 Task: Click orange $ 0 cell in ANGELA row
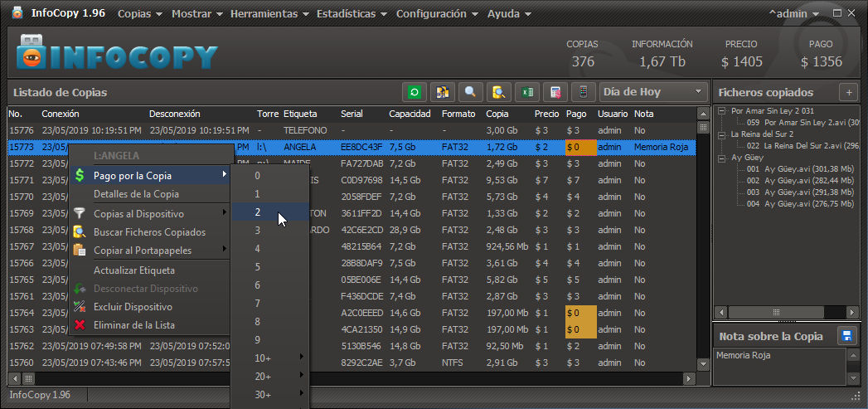[x=580, y=147]
